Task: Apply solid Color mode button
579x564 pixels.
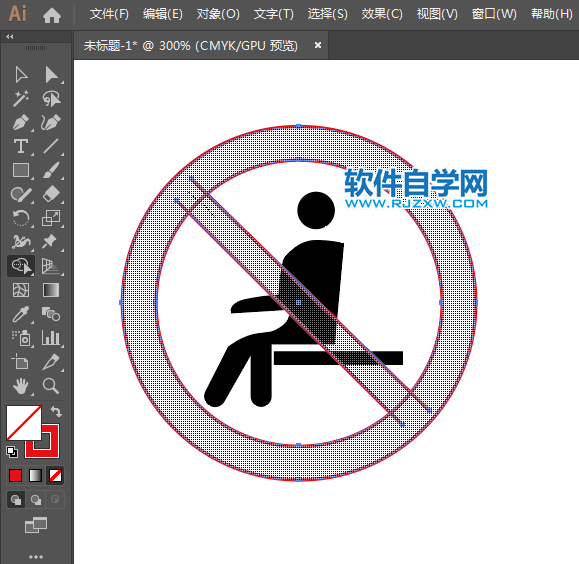Action: (16, 476)
